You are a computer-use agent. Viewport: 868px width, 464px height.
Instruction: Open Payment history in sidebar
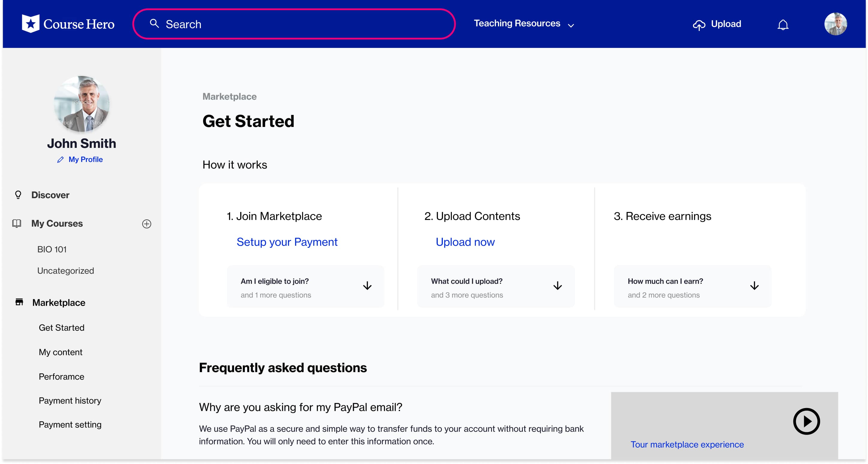tap(70, 400)
